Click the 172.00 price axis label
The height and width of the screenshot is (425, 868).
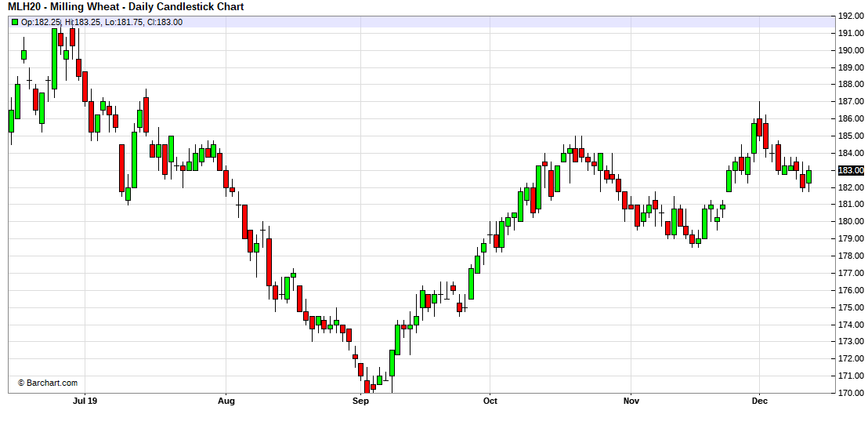click(850, 358)
